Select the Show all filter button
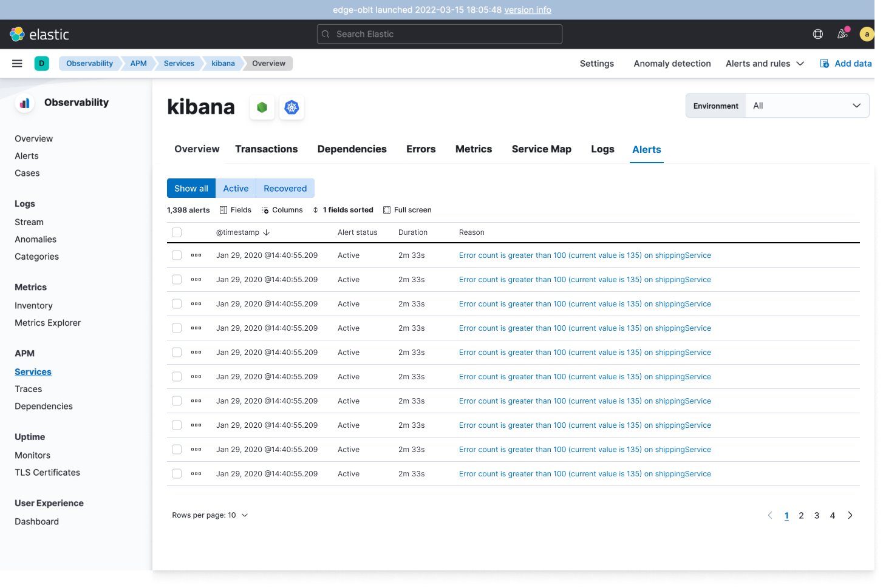The height and width of the screenshot is (588, 883). (x=191, y=189)
